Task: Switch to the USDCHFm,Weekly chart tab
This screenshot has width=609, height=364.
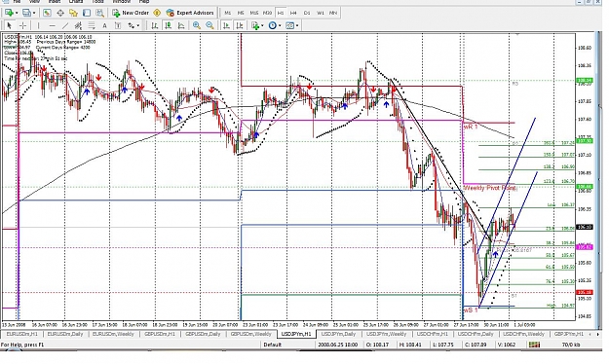Action: (523, 334)
